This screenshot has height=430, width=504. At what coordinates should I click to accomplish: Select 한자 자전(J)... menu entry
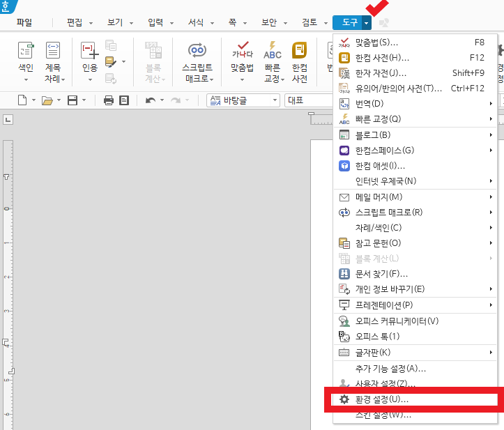coord(415,73)
